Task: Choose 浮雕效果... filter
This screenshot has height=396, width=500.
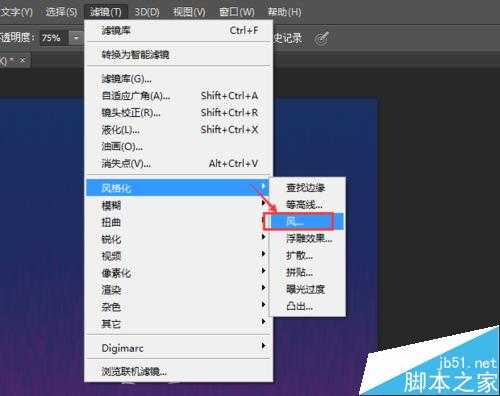Action: [x=307, y=239]
